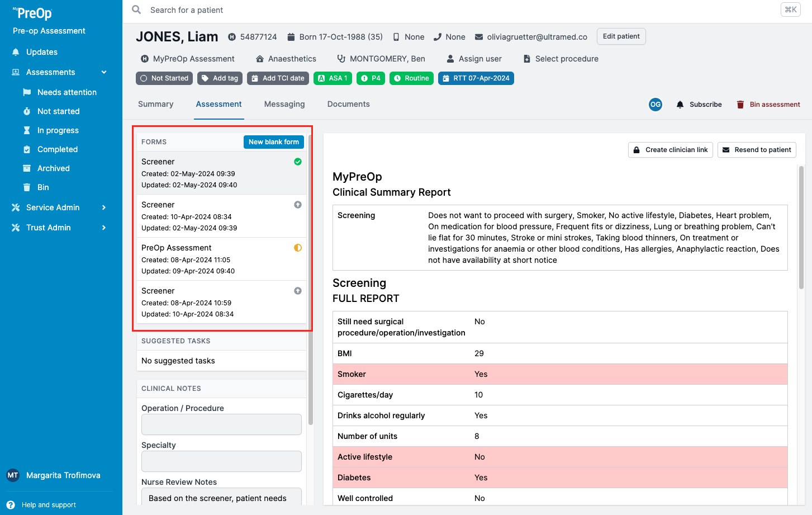The image size is (812, 515).
Task: Click green completed check on first Screener
Action: (x=298, y=162)
